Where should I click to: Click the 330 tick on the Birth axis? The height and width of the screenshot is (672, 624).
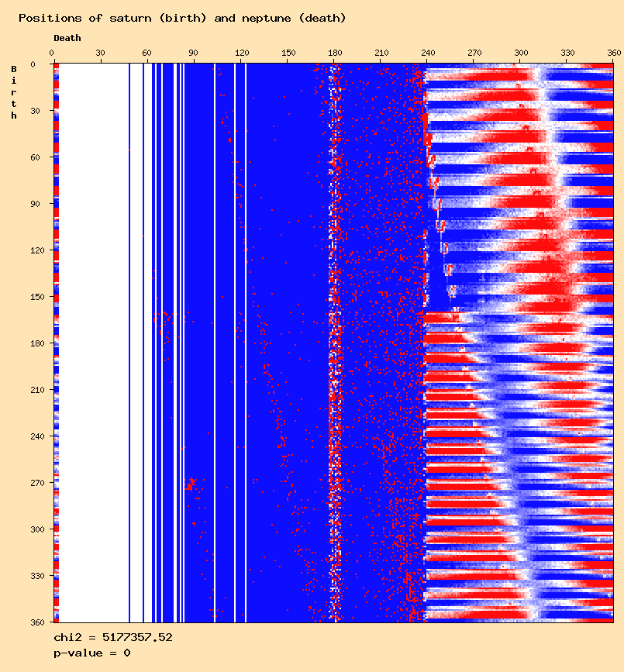point(37,576)
